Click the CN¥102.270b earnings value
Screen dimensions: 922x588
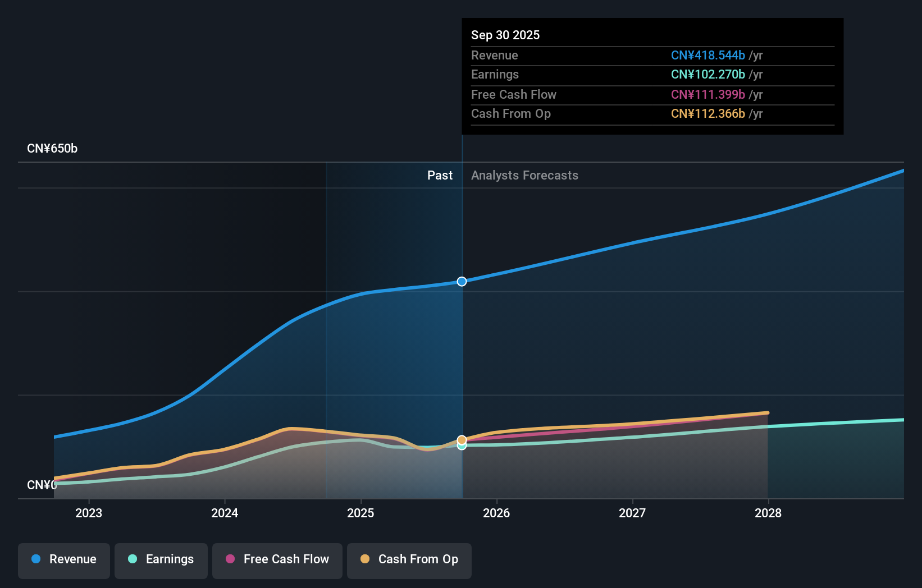tap(708, 75)
